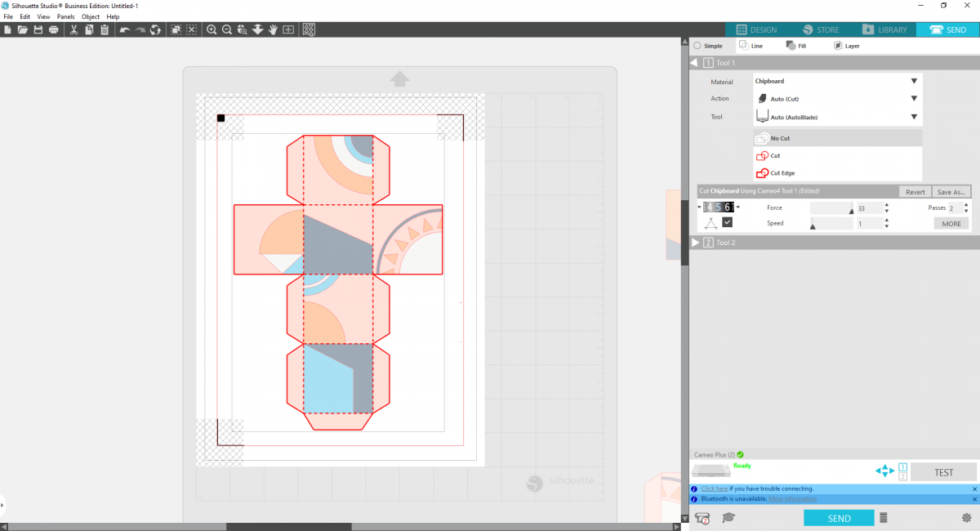The image size is (980, 531).
Task: Click the 'Click here' connection help link
Action: point(715,489)
